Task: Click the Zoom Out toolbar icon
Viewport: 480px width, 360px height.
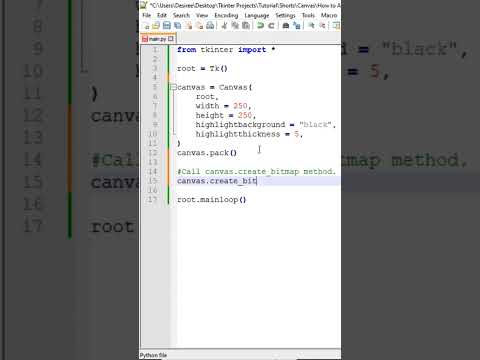Action: click(x=322, y=26)
